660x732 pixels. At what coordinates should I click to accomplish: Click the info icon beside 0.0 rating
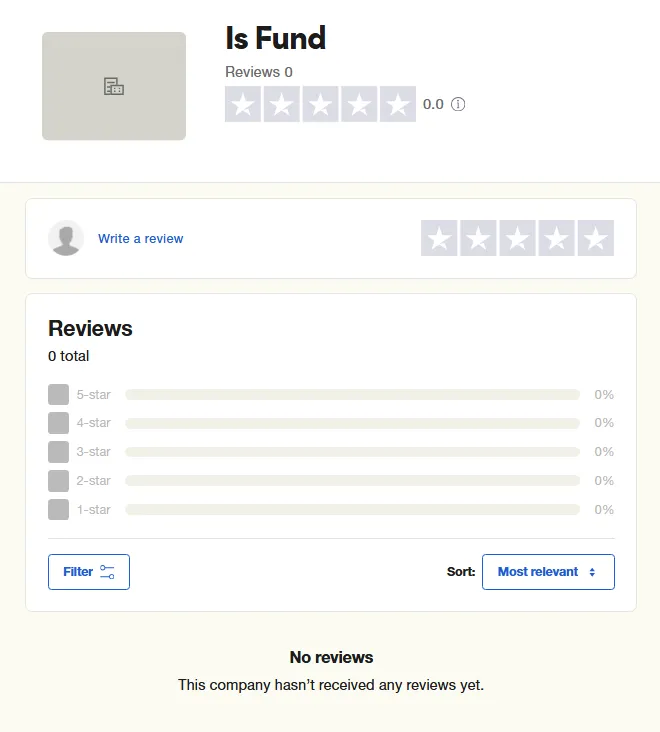click(458, 104)
